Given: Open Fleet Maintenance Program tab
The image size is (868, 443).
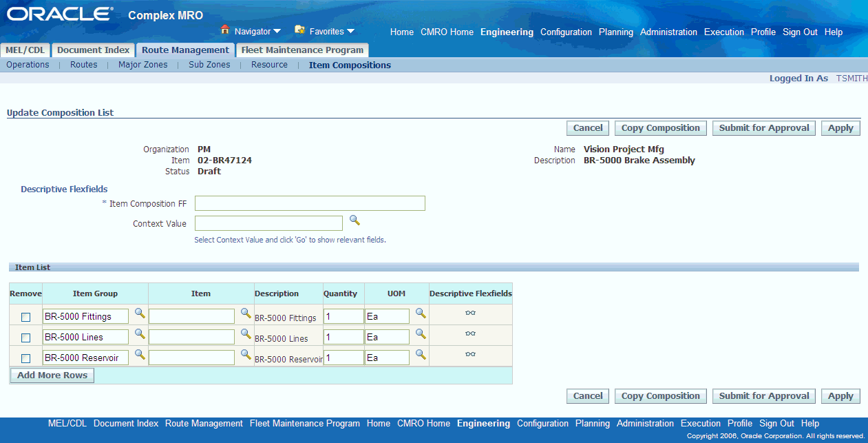Looking at the screenshot, I should pyautogui.click(x=302, y=50).
